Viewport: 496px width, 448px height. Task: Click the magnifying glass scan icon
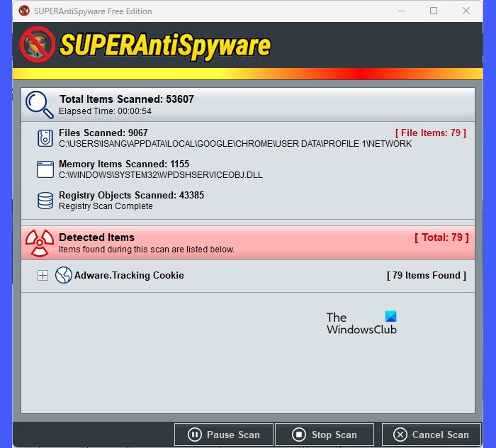point(39,105)
